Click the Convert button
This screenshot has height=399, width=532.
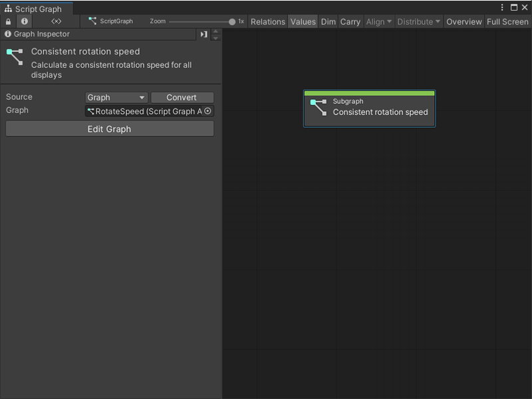tap(182, 97)
